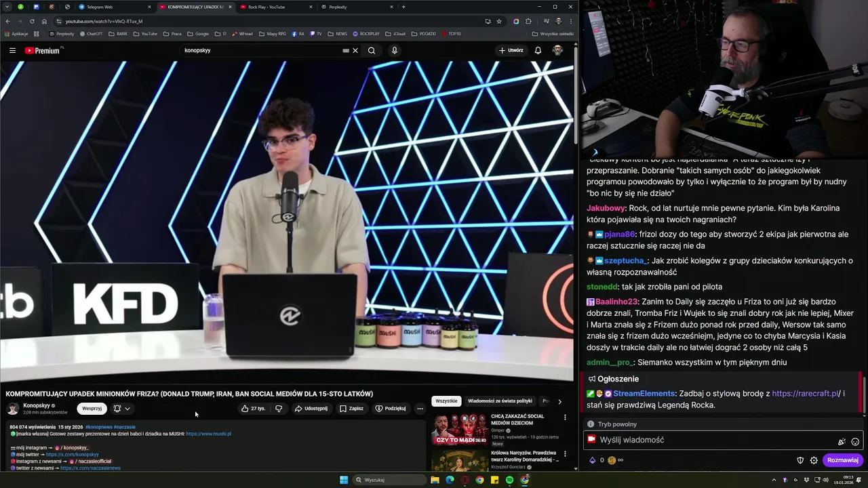Click the Udostępnij share button
Viewport: 868px width, 488px height.
(x=311, y=409)
